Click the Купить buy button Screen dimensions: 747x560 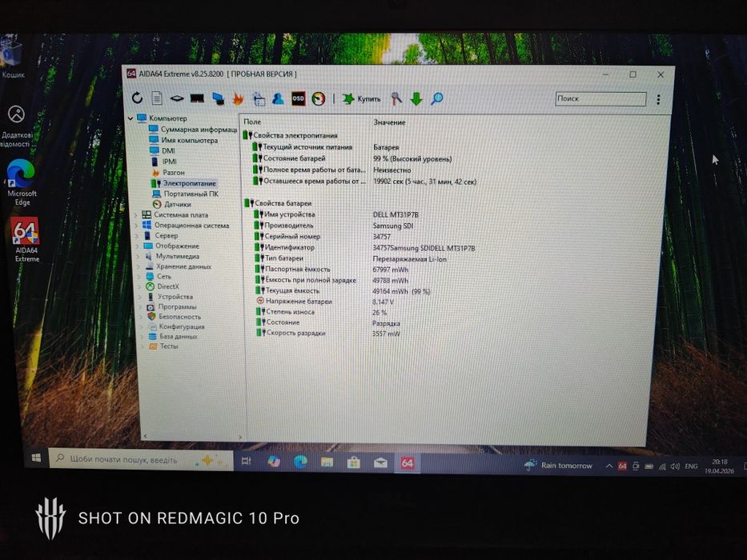click(x=362, y=98)
